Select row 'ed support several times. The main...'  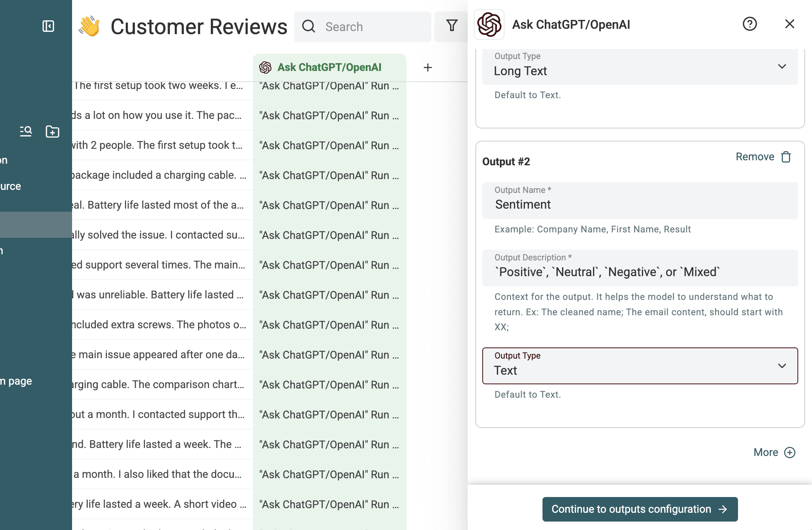point(163,265)
